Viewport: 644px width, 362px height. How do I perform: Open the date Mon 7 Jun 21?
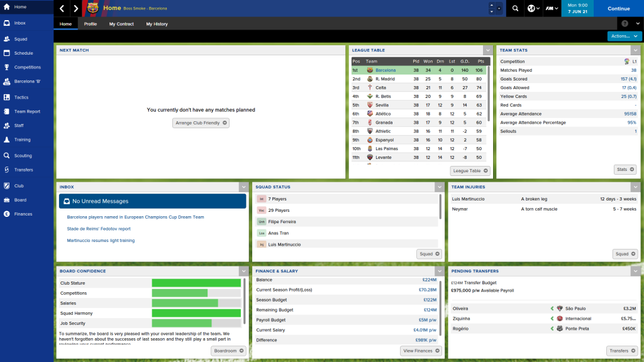(577, 8)
